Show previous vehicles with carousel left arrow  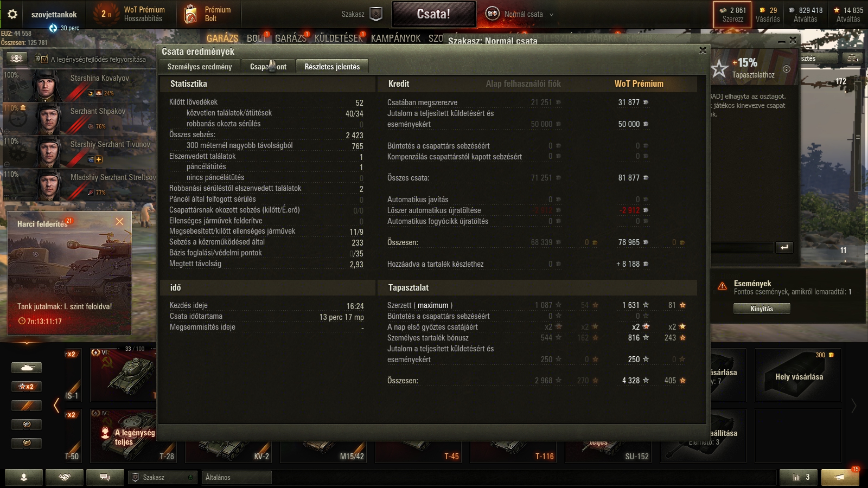(x=56, y=405)
